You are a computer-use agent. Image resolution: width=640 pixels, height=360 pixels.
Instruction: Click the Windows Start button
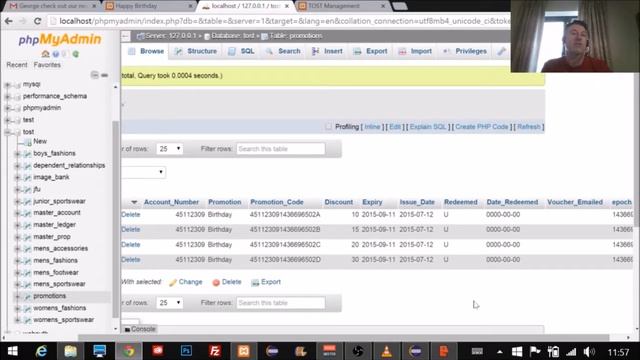[13, 351]
